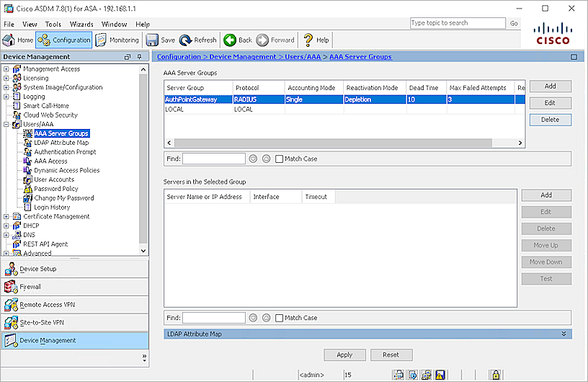This screenshot has height=382, width=588.
Task: Enable Match Case for AAA Server Groups find
Action: tap(280, 159)
